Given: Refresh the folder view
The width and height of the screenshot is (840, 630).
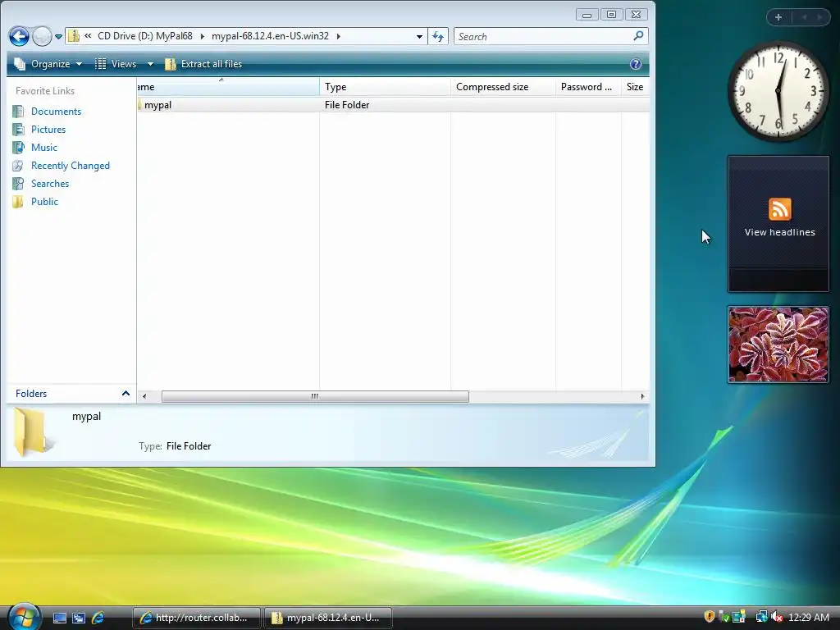Looking at the screenshot, I should (x=438, y=36).
